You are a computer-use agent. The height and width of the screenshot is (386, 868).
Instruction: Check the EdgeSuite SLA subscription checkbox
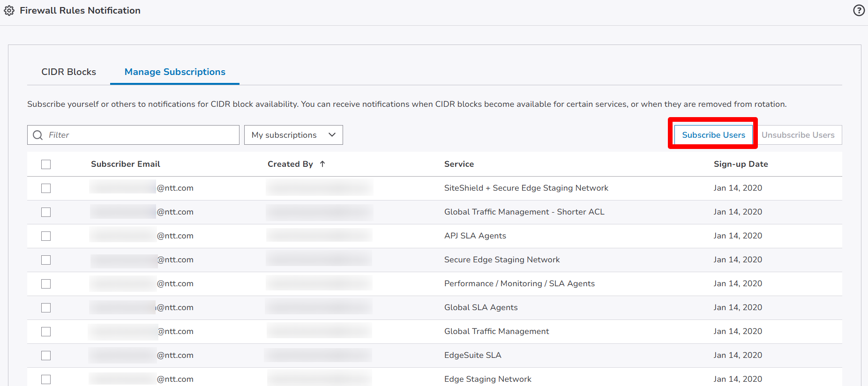click(46, 356)
